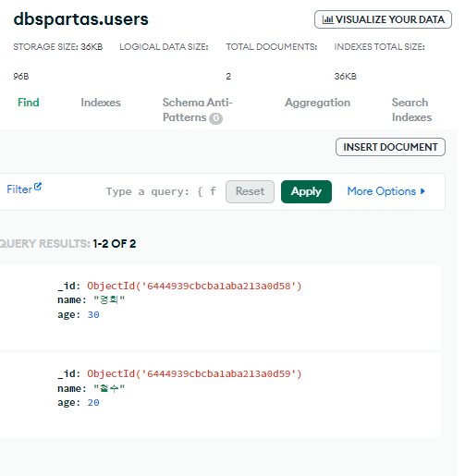Go to the Search Indexes tab
465x476 pixels.
point(411,110)
